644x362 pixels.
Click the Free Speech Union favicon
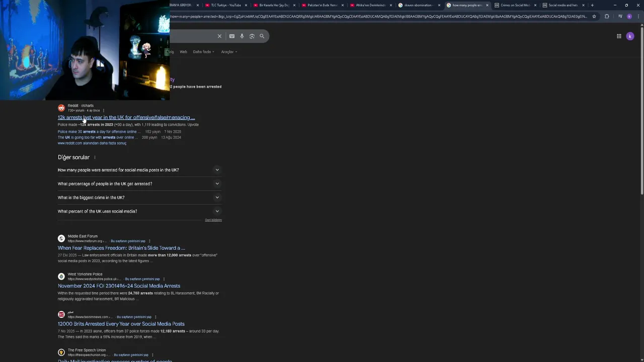point(61,352)
